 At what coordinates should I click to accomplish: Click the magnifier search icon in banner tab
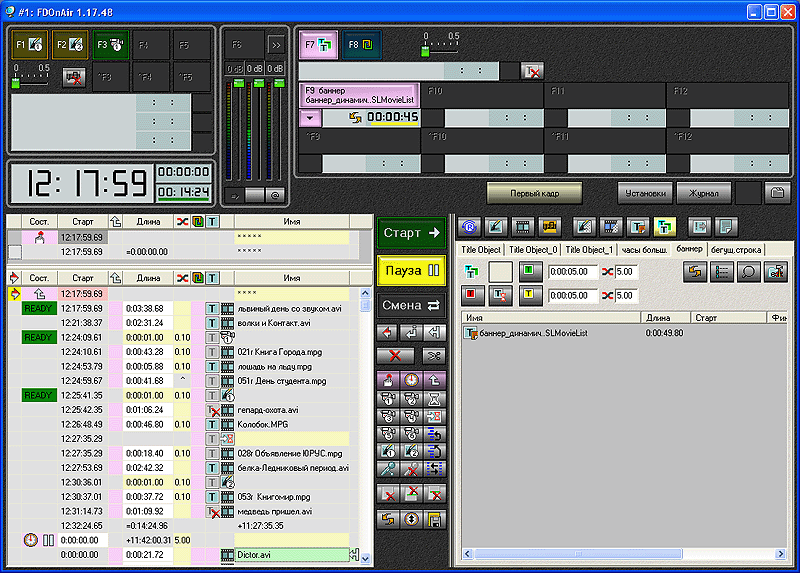(x=748, y=271)
